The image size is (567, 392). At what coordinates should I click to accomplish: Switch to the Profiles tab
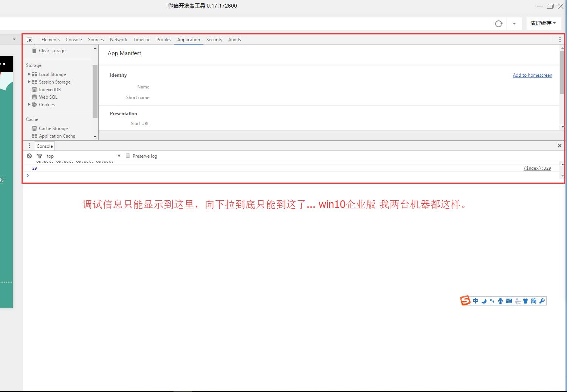click(x=164, y=39)
